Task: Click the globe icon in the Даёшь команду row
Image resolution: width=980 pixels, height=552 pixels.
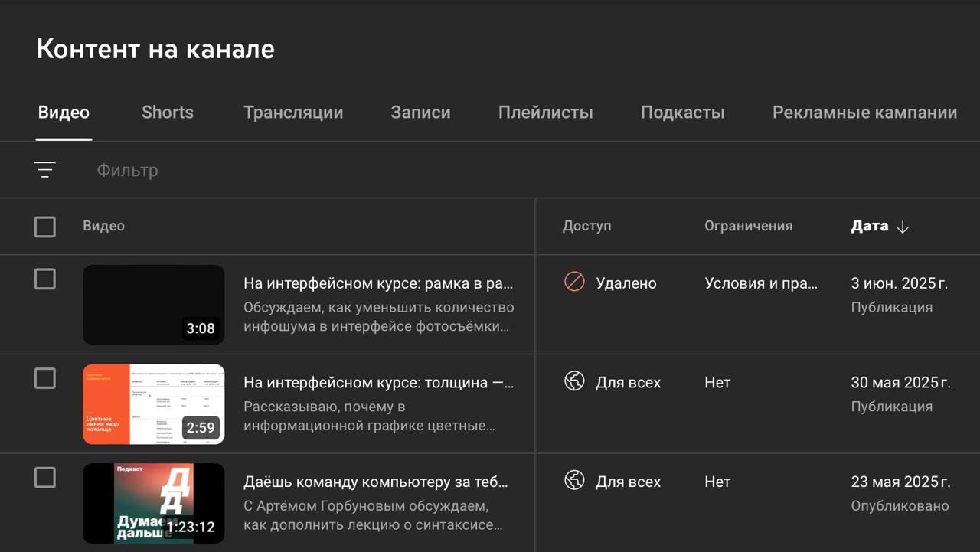Action: [574, 481]
